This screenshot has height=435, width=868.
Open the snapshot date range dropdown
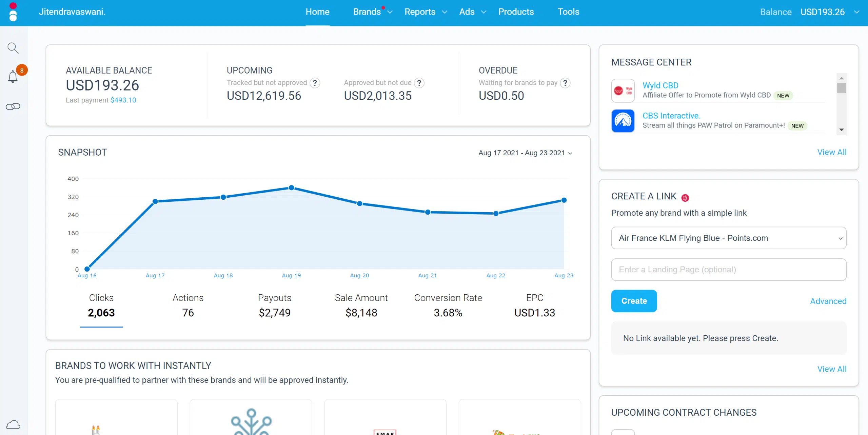525,153
